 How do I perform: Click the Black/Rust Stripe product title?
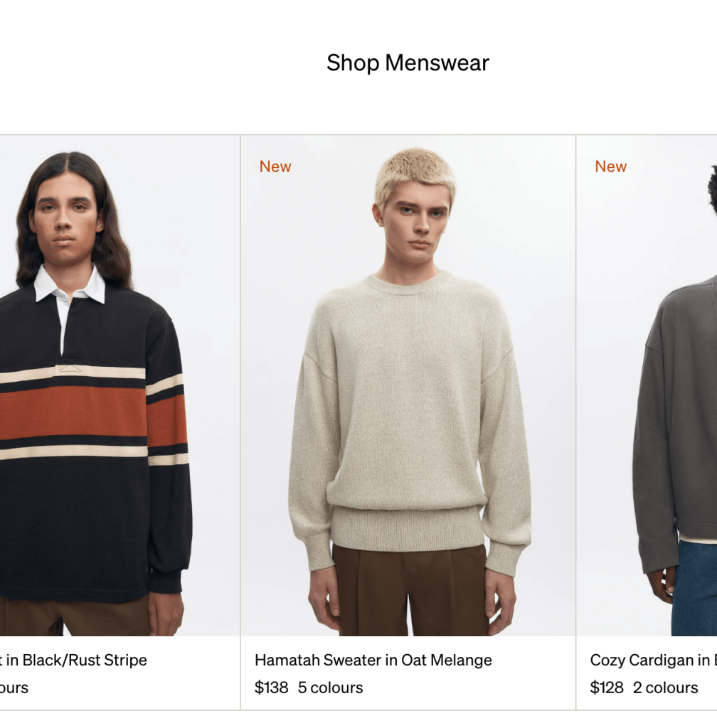click(73, 660)
